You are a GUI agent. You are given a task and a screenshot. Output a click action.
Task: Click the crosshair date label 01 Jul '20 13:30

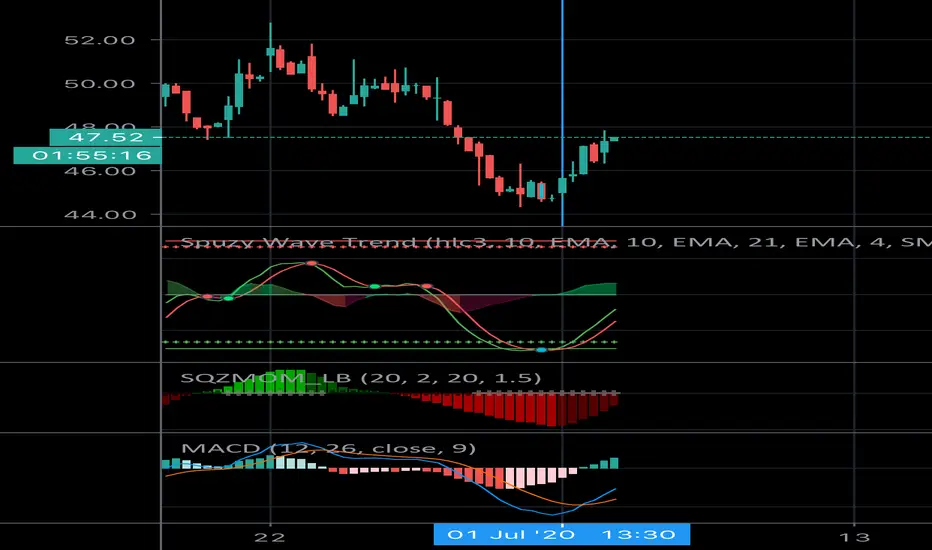(562, 535)
